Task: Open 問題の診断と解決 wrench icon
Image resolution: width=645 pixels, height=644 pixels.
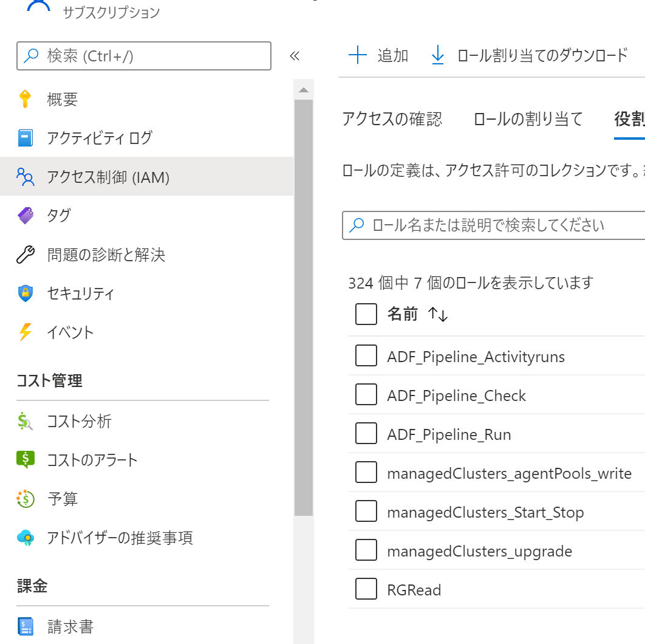Action: pyautogui.click(x=26, y=255)
